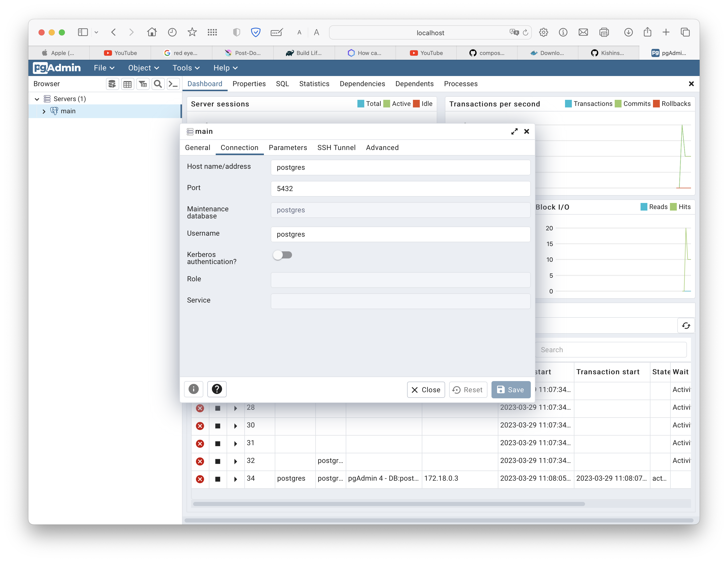Refresh the server activity panel

(686, 326)
